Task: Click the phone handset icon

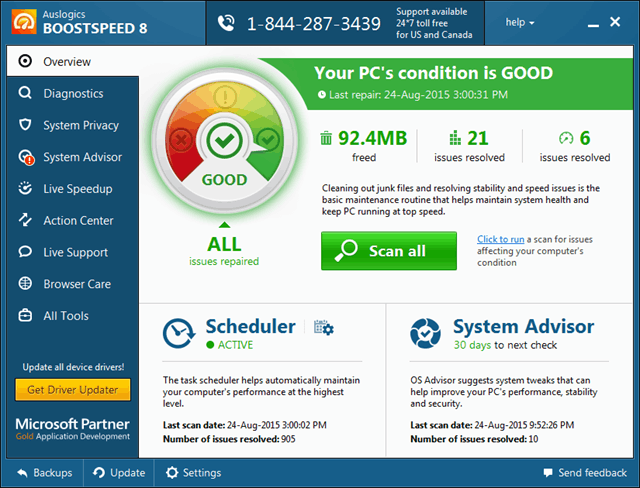Action: [x=226, y=23]
